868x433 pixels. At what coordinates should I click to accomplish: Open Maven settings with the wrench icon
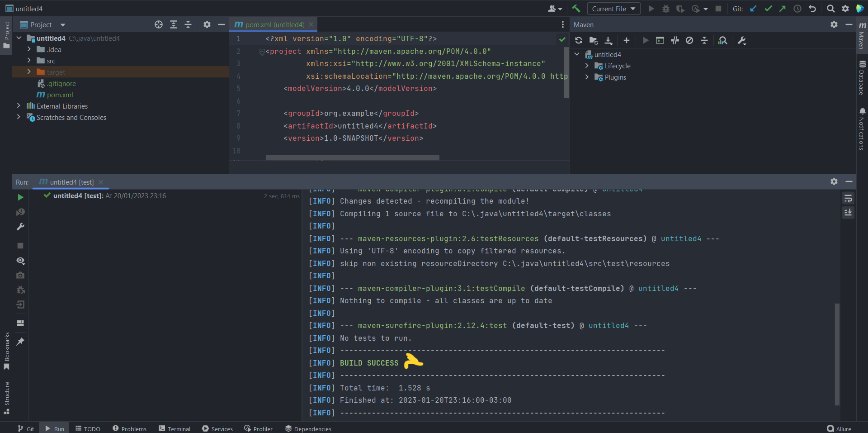pos(741,40)
